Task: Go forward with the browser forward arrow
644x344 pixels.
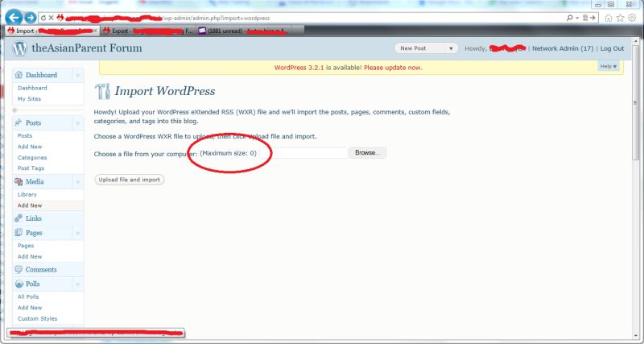Action: click(x=30, y=18)
